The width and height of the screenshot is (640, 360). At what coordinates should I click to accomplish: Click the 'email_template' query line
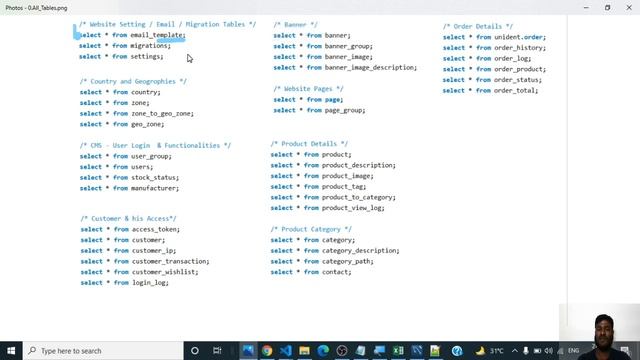132,35
